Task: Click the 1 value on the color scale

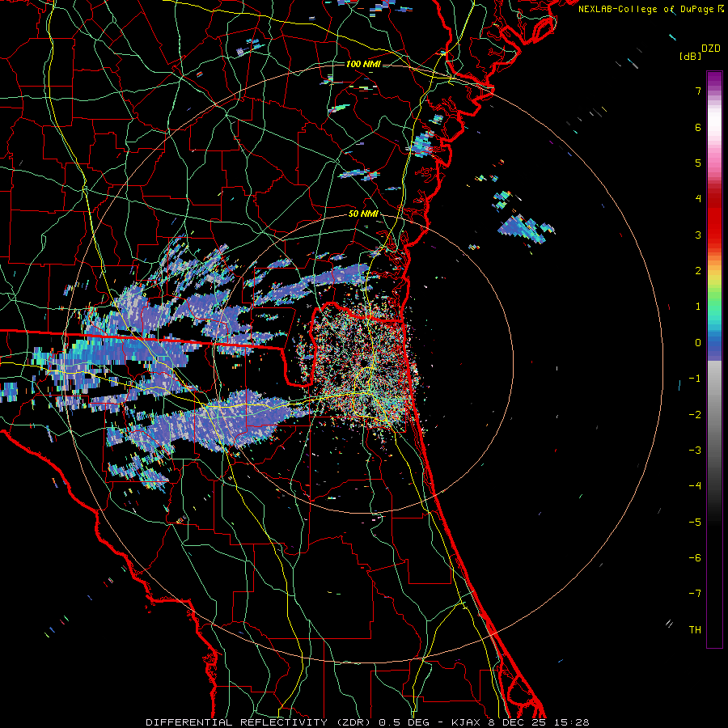Action: click(x=698, y=307)
